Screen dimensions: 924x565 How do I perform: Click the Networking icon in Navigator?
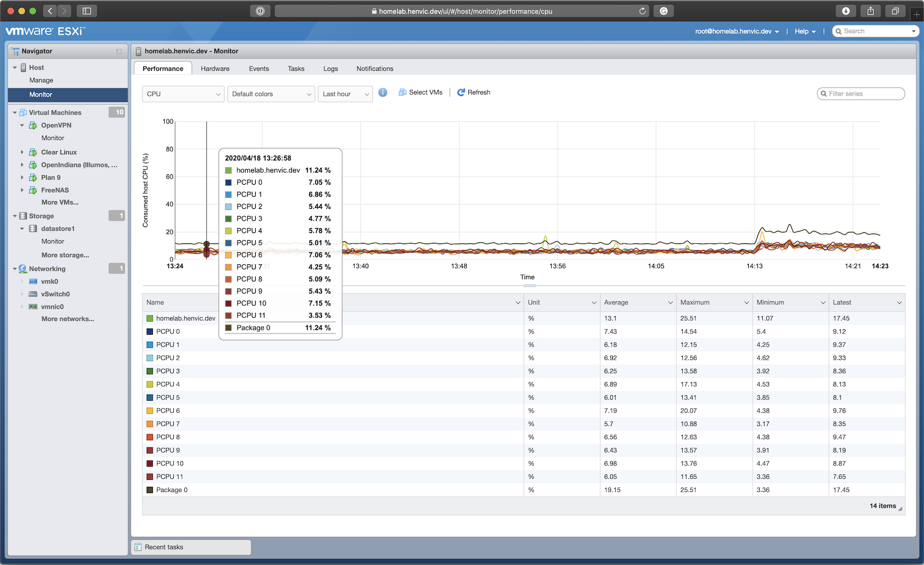(23, 269)
